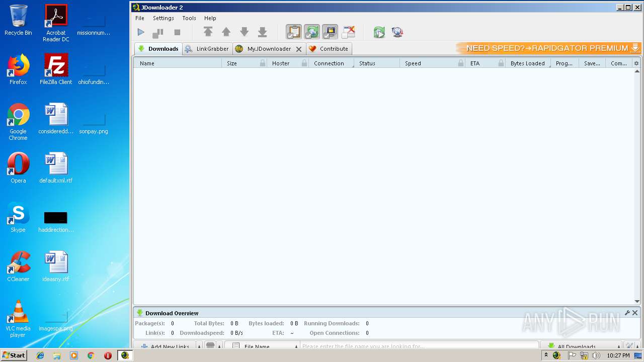
Task: Close the Download Overview panel
Action: click(x=635, y=313)
